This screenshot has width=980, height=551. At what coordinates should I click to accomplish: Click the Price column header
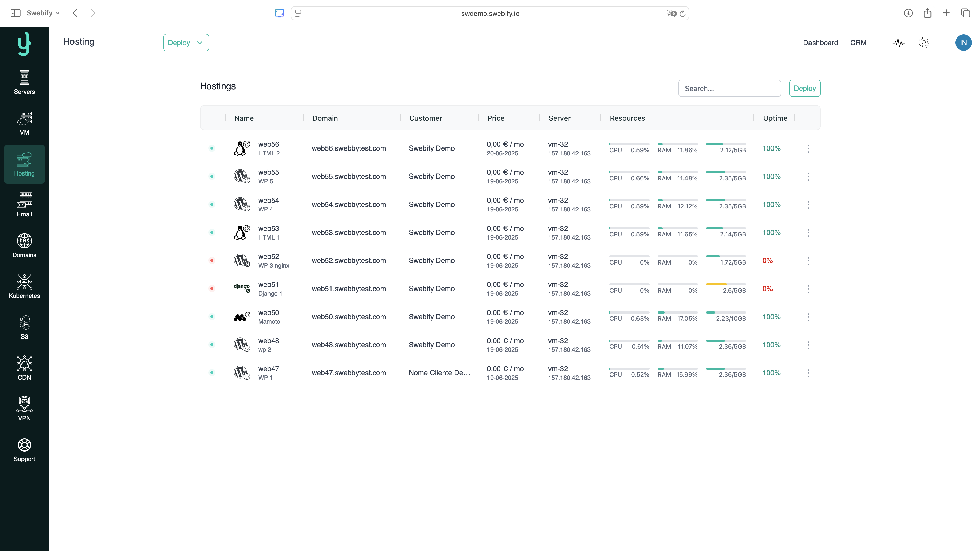tap(496, 118)
